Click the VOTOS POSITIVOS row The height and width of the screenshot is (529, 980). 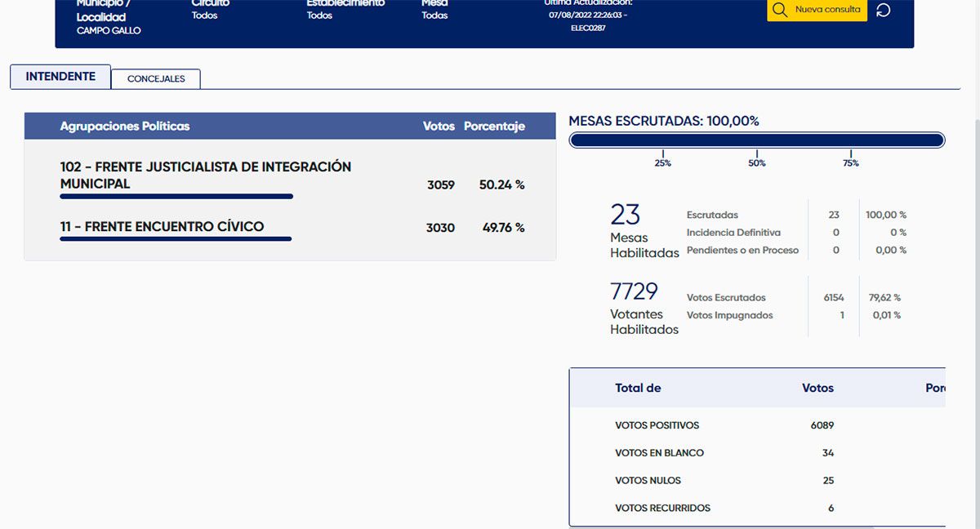[657, 425]
